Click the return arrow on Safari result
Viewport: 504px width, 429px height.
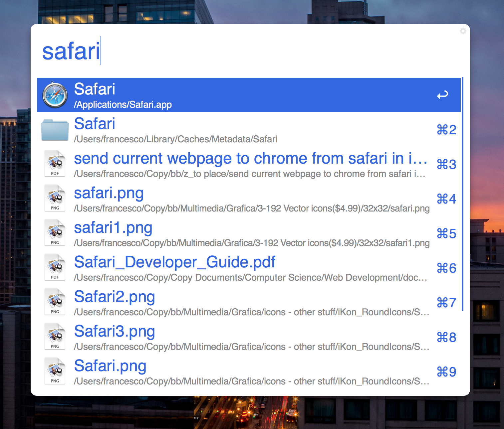442,95
